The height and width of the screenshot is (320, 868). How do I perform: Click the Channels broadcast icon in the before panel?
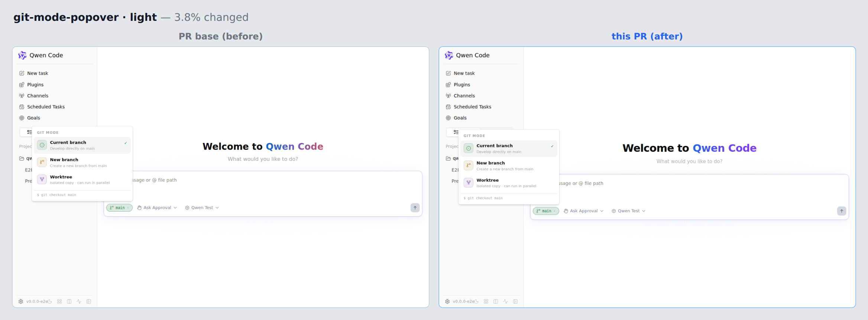tap(22, 96)
